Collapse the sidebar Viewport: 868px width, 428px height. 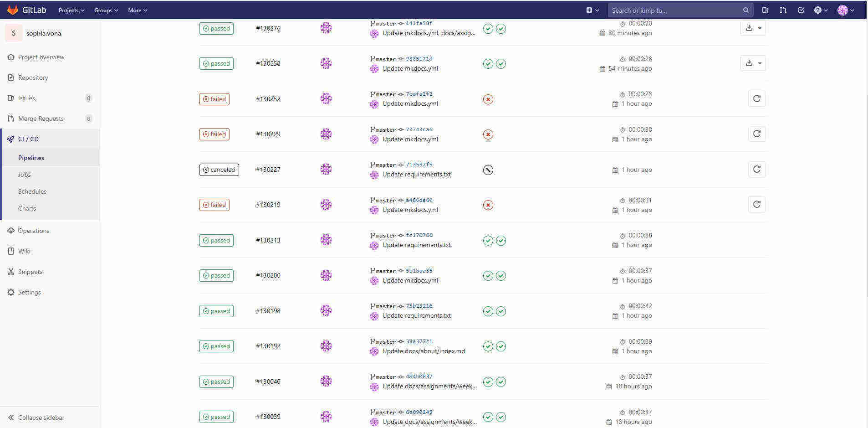coord(36,418)
